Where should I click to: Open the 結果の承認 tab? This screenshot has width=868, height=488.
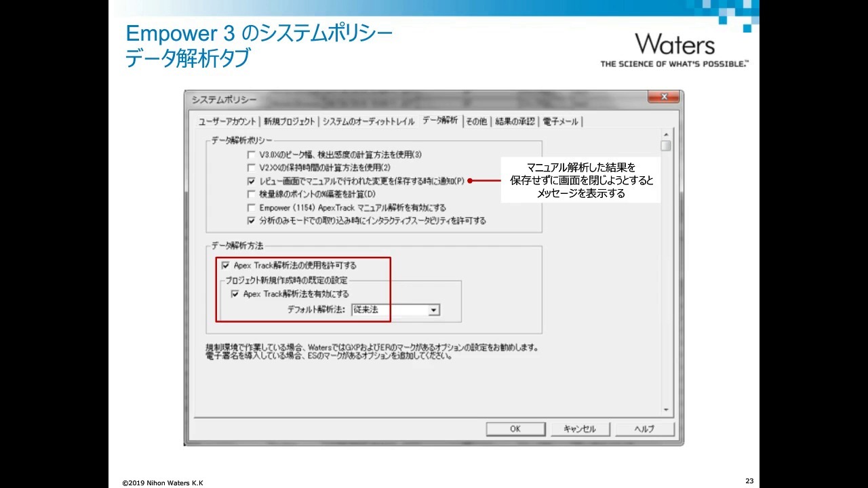tap(515, 122)
